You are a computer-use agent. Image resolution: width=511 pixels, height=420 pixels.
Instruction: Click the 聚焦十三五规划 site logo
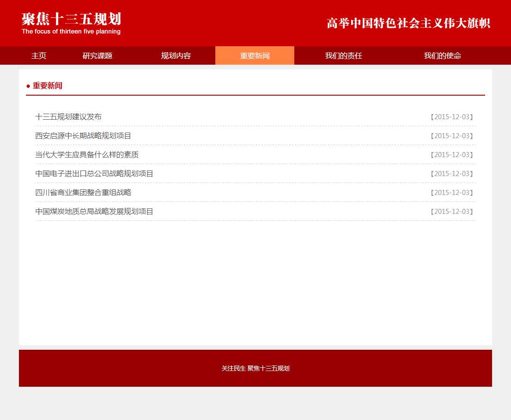point(71,23)
